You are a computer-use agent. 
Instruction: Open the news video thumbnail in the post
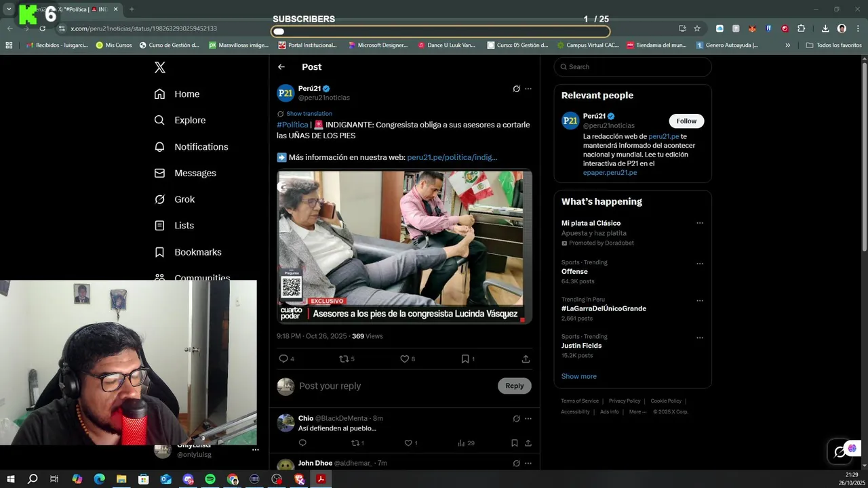click(404, 247)
